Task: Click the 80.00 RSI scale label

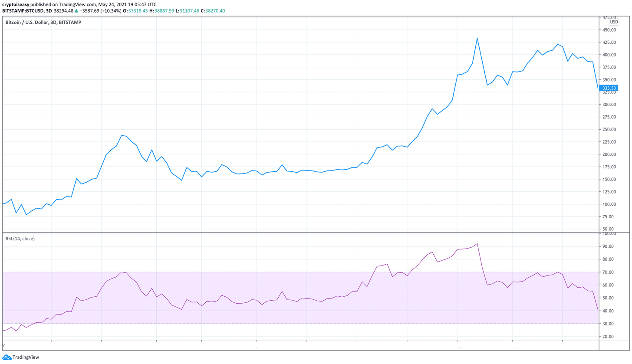Action: [x=608, y=259]
